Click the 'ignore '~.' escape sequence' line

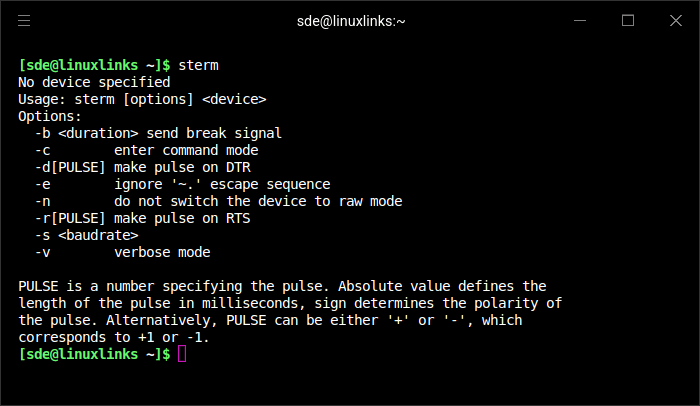click(183, 184)
